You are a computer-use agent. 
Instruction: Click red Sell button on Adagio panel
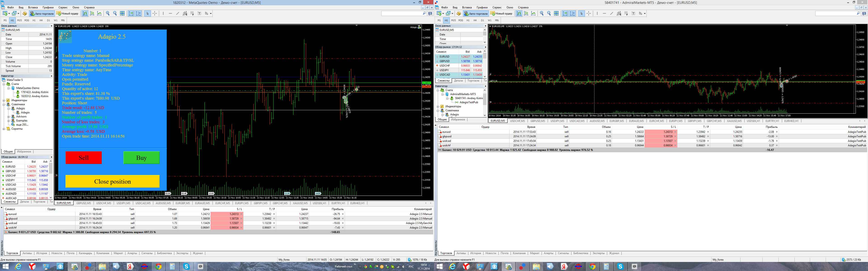84,158
